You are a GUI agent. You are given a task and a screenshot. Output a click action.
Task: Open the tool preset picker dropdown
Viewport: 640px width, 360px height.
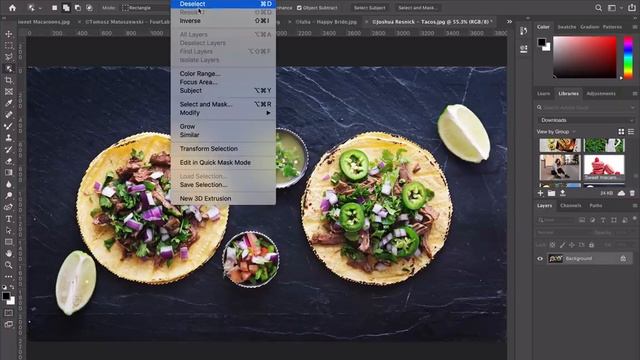click(40, 8)
